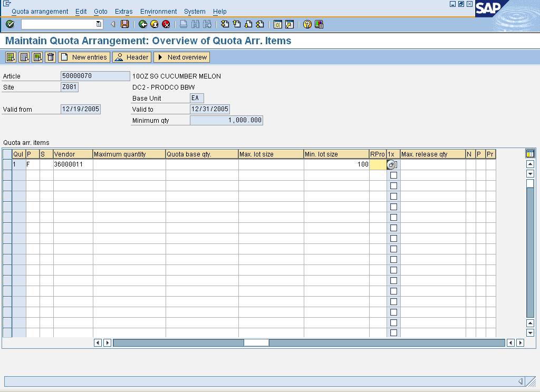Open the Quota arrangement menu
The width and height of the screenshot is (540, 392).
[40, 12]
